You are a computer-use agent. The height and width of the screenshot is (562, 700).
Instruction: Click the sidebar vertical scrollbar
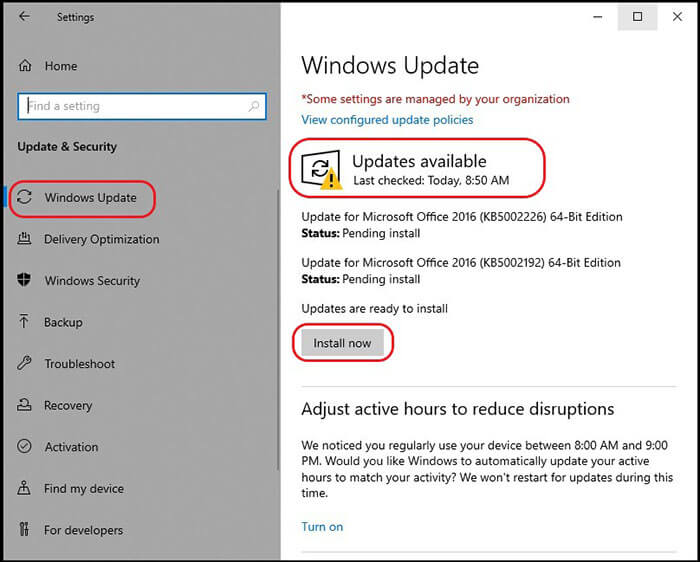tap(278, 330)
